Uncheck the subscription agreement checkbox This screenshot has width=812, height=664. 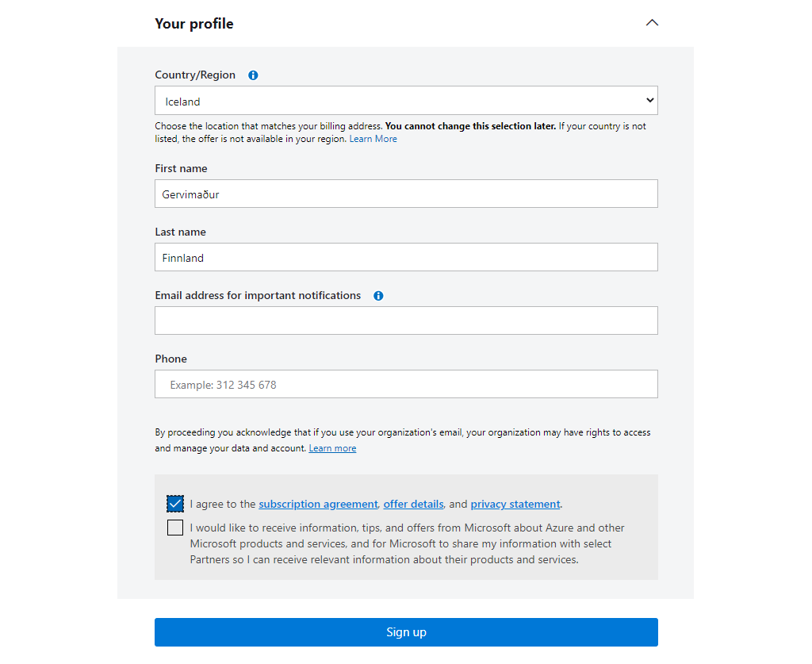click(175, 504)
